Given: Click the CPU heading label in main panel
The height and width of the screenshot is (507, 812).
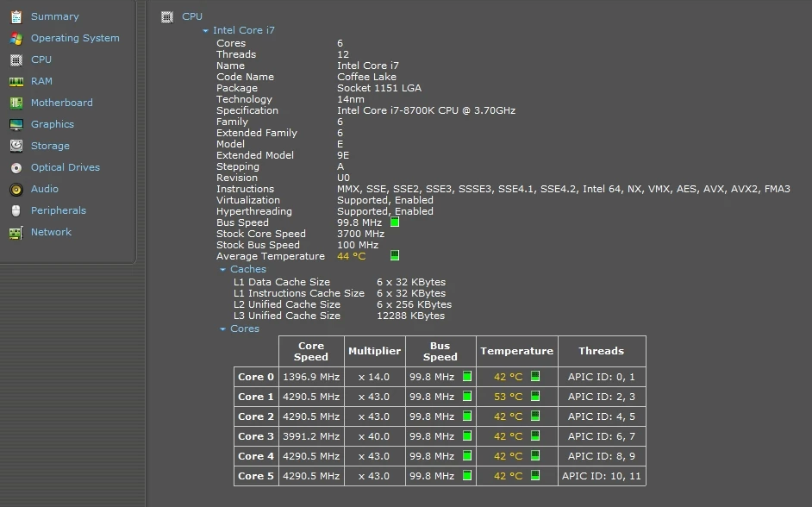Looking at the screenshot, I should (x=192, y=16).
